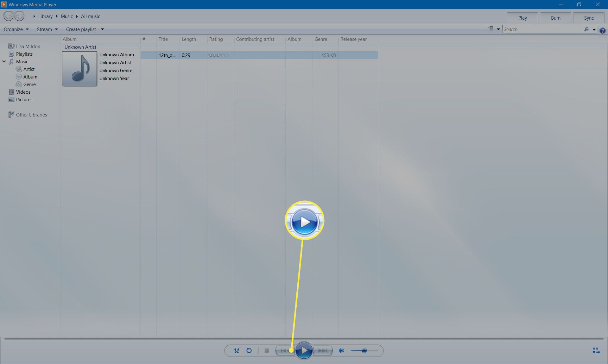Image resolution: width=608 pixels, height=364 pixels.
Task: Set rating using the star icons
Action: pyautogui.click(x=218, y=55)
